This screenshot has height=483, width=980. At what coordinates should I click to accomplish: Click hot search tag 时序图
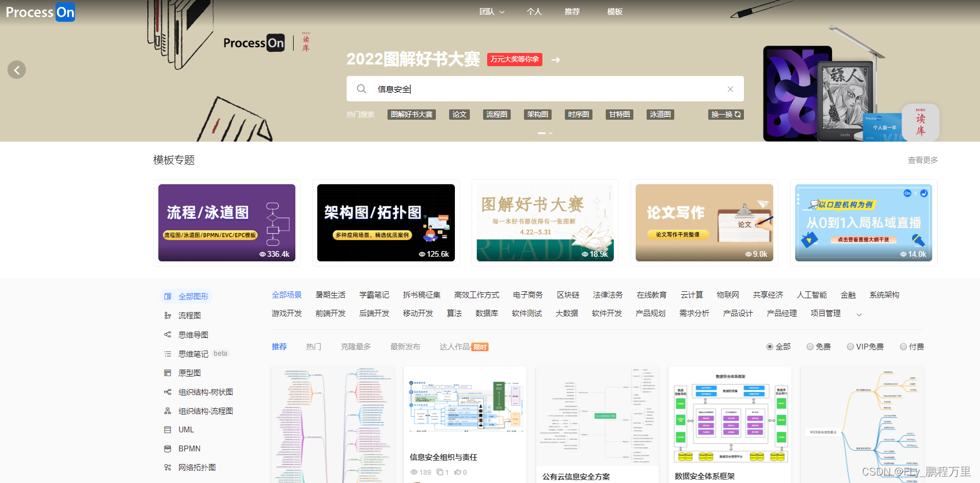pyautogui.click(x=579, y=115)
